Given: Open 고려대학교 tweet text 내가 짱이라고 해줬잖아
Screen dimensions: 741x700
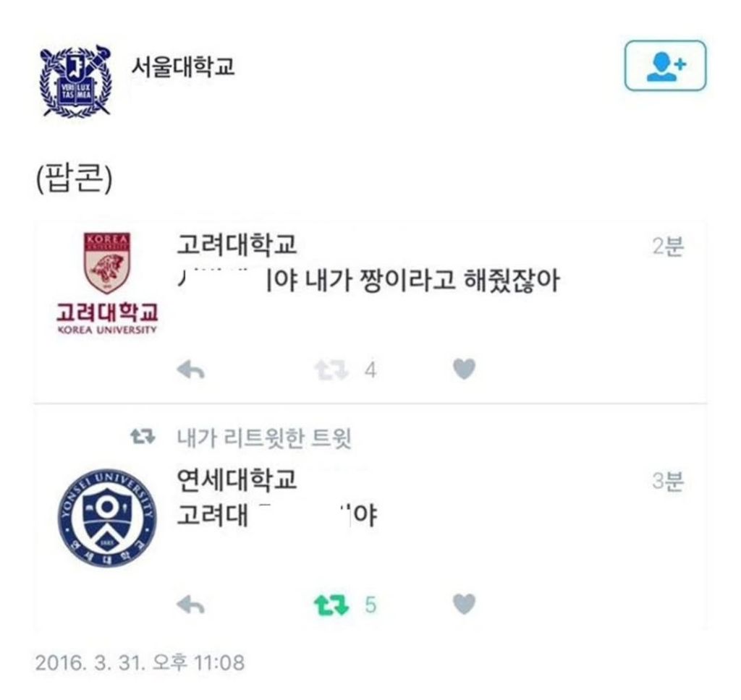Looking at the screenshot, I should point(432,281).
